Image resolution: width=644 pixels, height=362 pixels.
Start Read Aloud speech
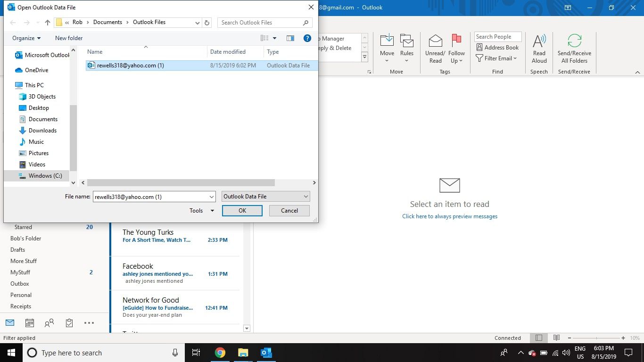[539, 49]
